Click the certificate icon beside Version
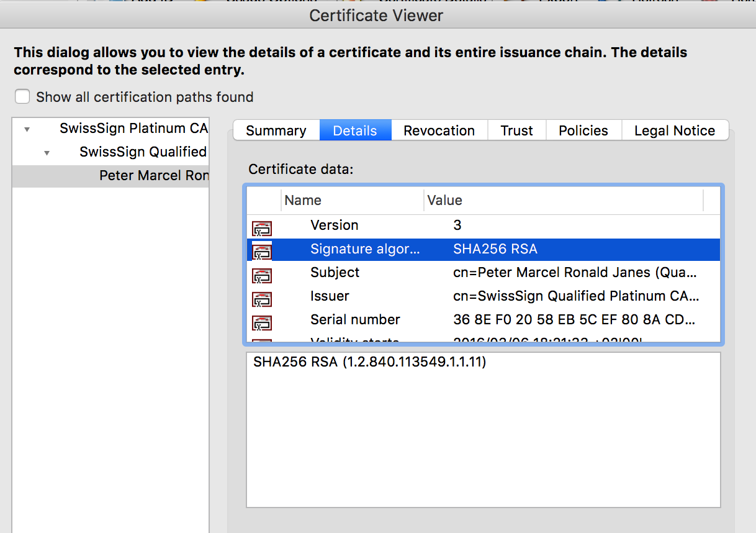The height and width of the screenshot is (533, 756). coord(262,227)
